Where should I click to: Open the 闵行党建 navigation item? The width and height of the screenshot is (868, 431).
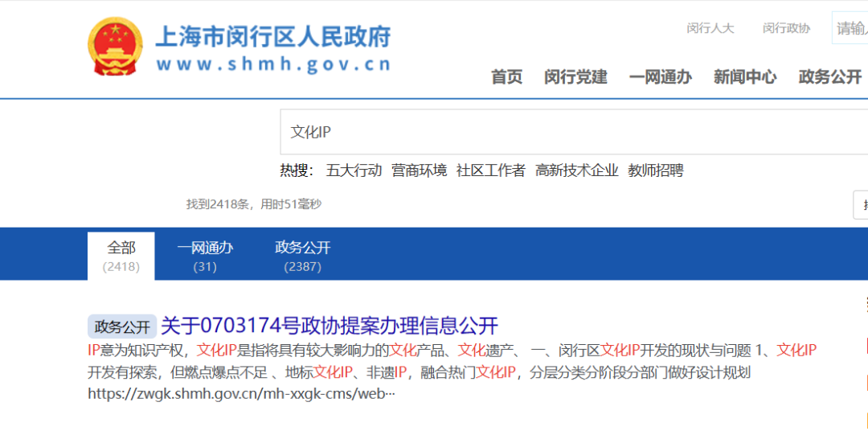(x=575, y=77)
